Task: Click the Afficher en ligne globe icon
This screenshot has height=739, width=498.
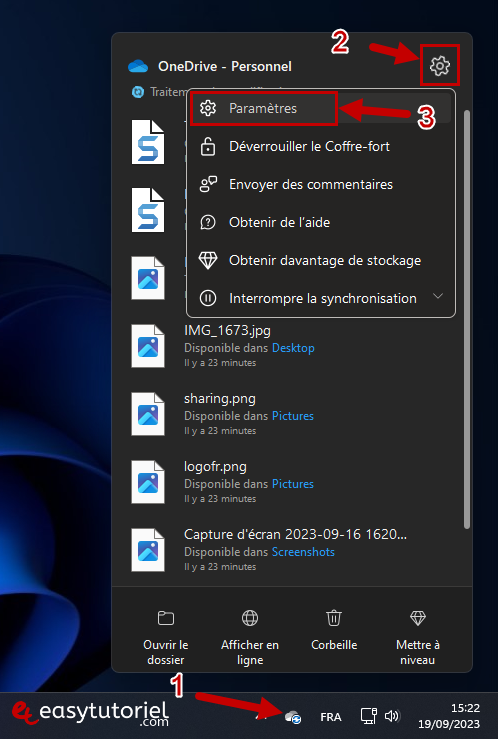Action: point(250,617)
